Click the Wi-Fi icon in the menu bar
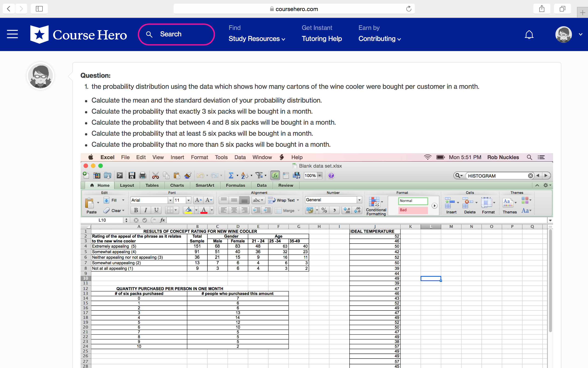This screenshot has width=588, height=368. click(x=427, y=157)
